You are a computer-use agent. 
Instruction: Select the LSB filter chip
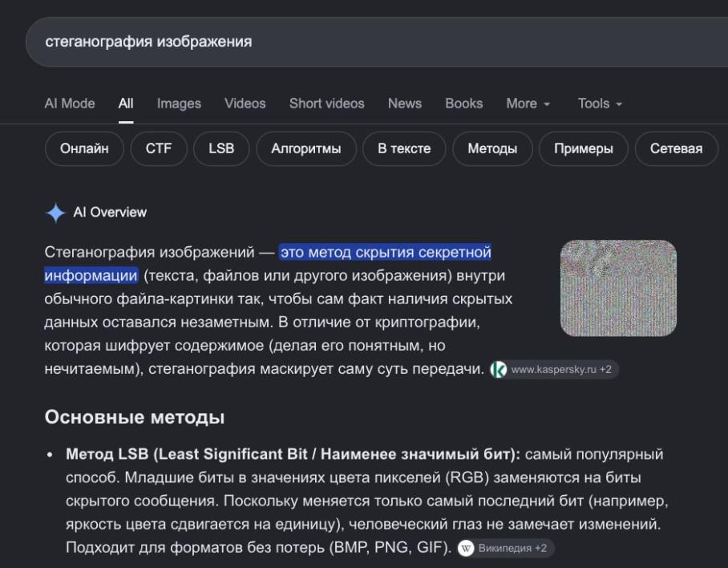pyautogui.click(x=221, y=148)
